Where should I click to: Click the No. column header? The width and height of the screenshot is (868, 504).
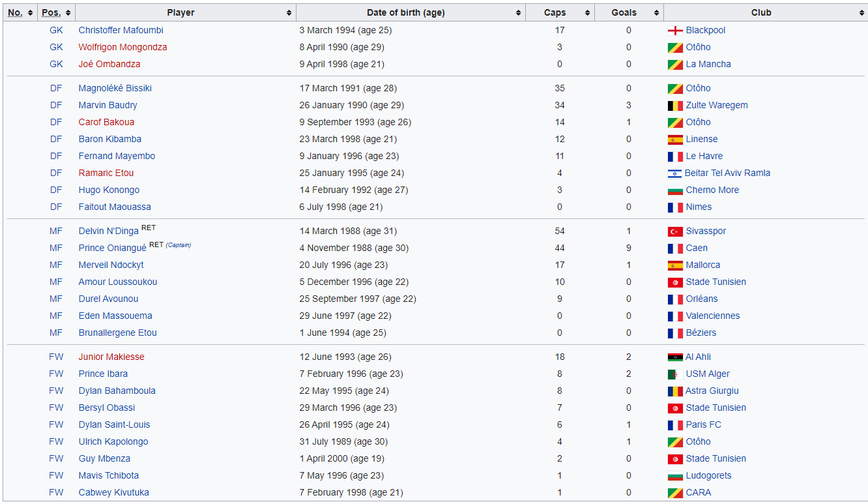coord(15,13)
